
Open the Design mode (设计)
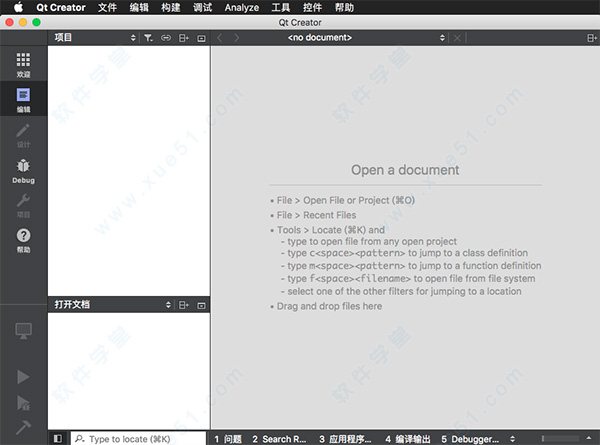23,135
